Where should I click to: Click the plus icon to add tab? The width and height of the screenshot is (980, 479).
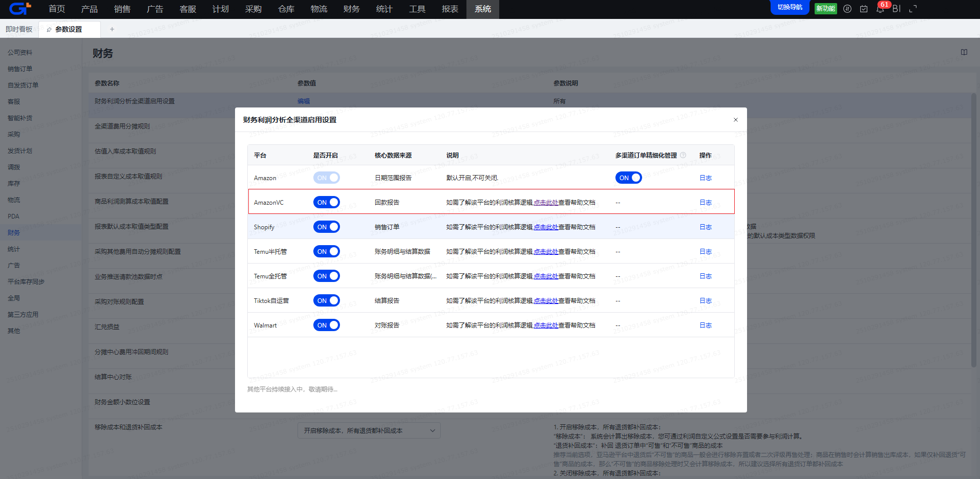click(x=112, y=29)
